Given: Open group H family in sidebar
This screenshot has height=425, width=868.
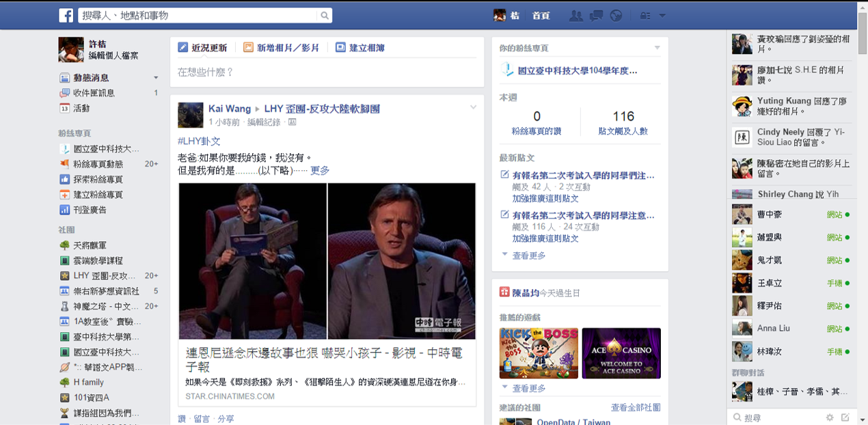Looking at the screenshot, I should [89, 383].
